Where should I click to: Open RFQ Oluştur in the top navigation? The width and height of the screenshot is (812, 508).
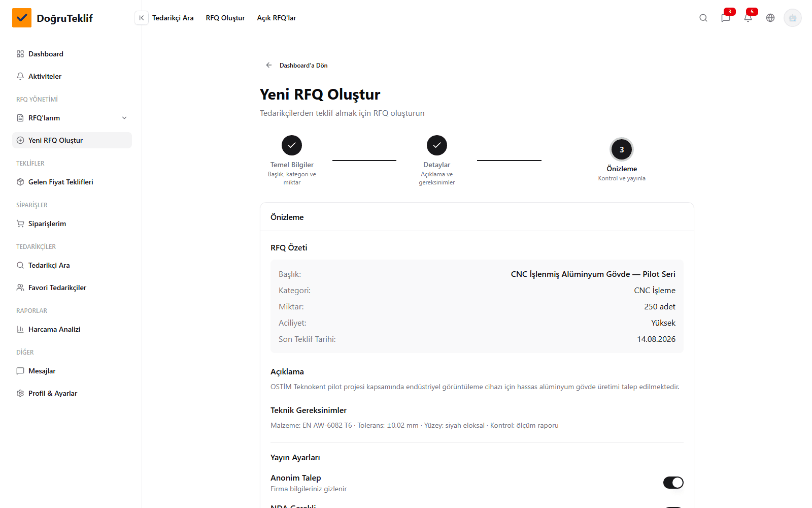(x=225, y=18)
